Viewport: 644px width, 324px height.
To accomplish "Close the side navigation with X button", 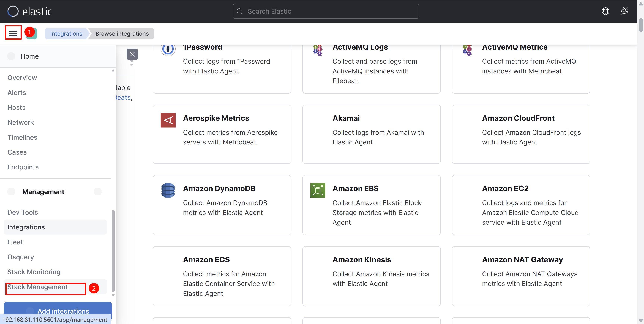I will [132, 54].
